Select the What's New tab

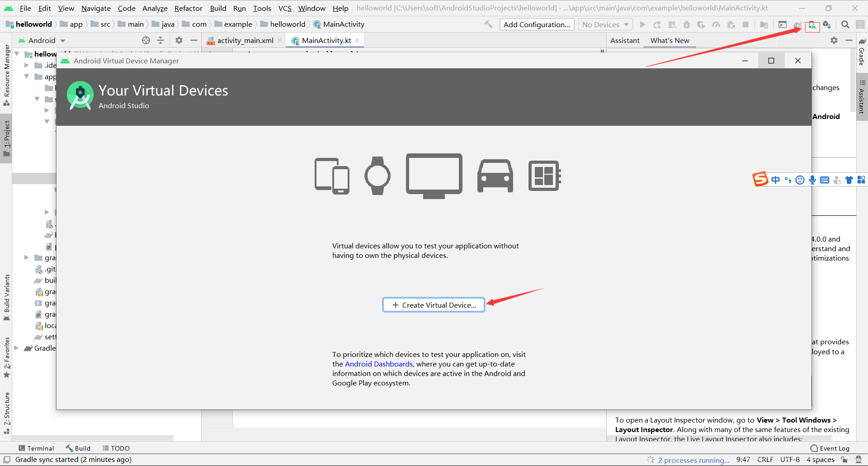pos(670,40)
